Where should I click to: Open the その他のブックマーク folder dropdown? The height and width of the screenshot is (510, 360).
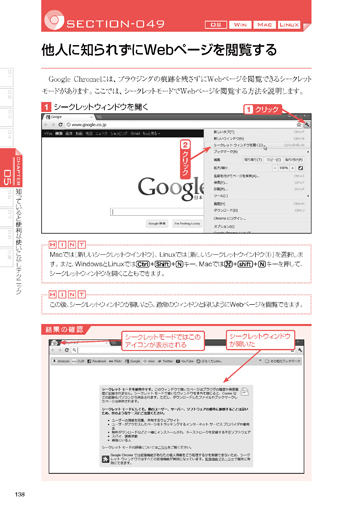click(283, 361)
